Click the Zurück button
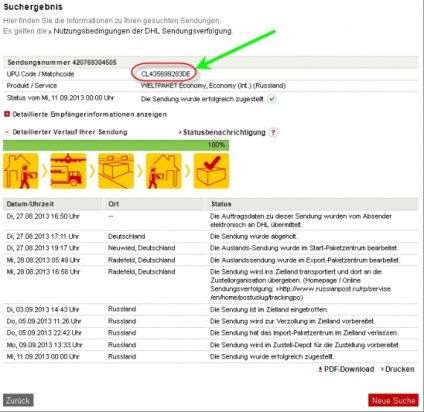Image resolution: width=424 pixels, height=412 pixels. pos(18,400)
